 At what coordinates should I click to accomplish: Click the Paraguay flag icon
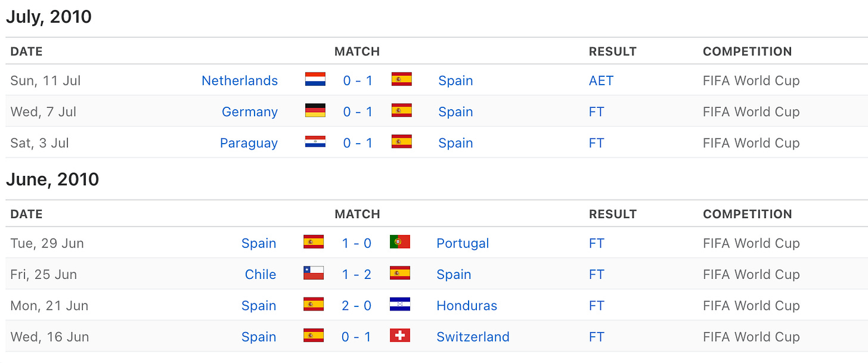315,142
